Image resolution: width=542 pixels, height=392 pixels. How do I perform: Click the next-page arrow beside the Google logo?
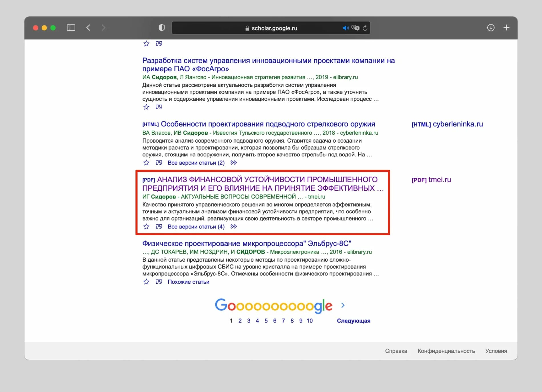pos(343,305)
